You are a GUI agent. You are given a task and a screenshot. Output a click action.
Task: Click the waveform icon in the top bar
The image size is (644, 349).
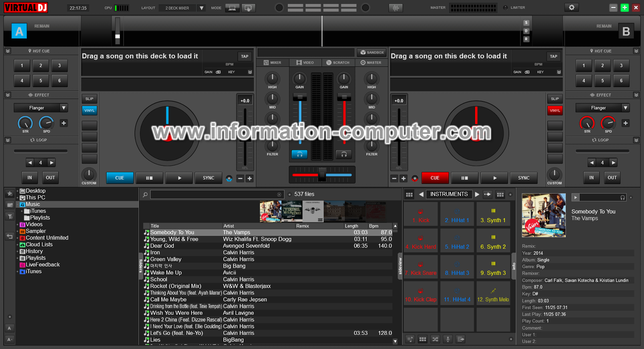[396, 8]
